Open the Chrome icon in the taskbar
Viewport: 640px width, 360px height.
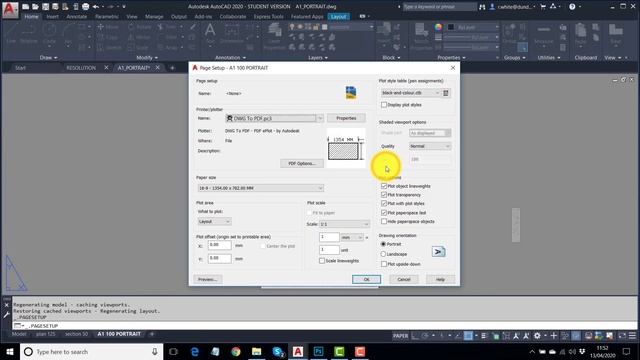(236, 351)
